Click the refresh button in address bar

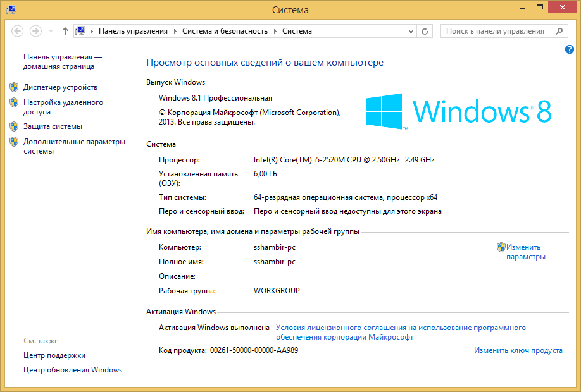(x=425, y=31)
